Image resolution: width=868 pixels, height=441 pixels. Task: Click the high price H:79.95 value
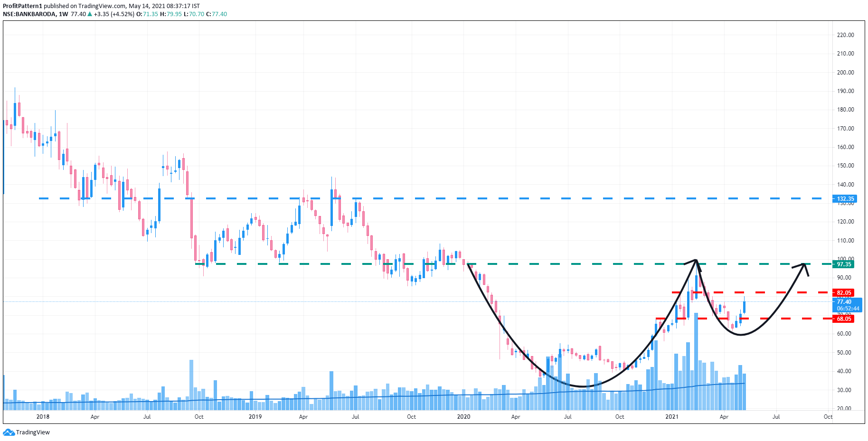click(x=171, y=14)
